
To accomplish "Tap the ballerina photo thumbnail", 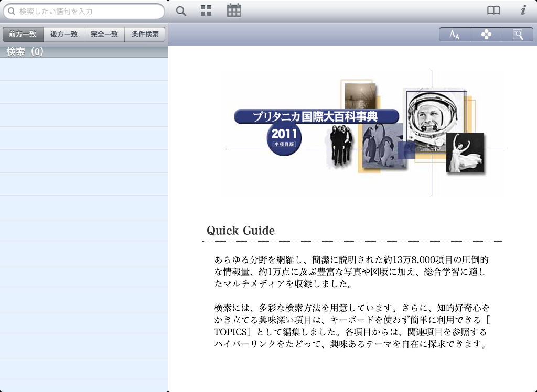I will tap(465, 152).
